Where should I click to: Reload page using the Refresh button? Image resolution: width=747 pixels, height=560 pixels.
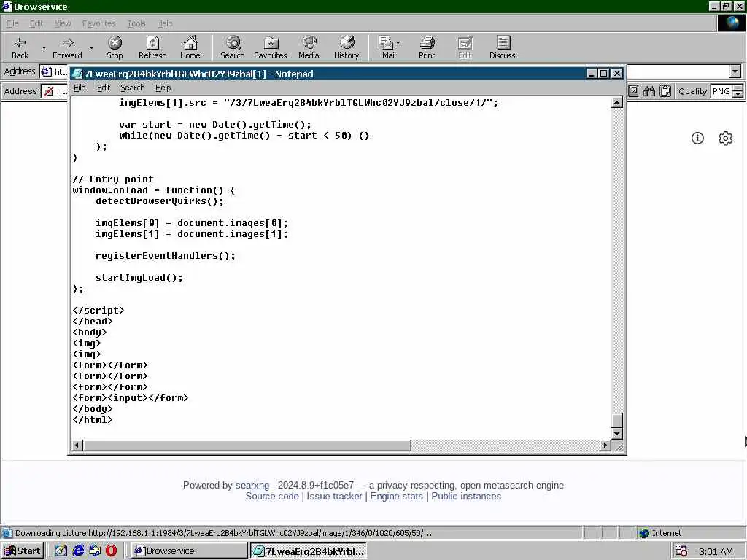coord(152,47)
